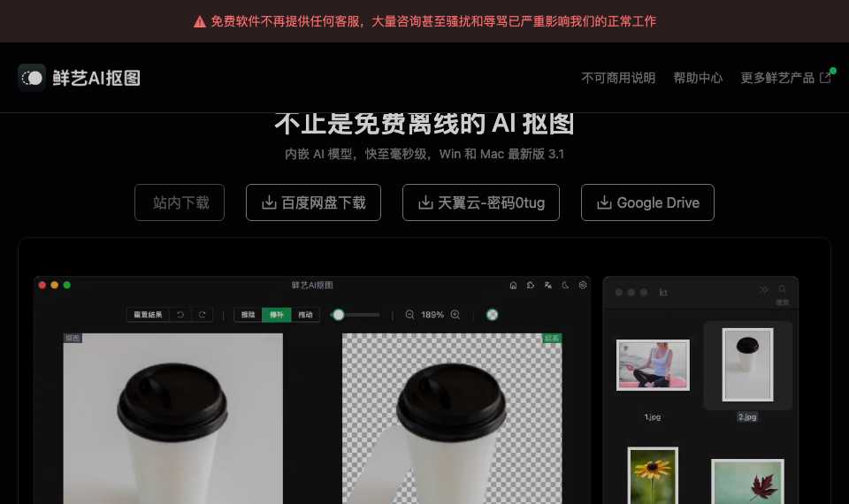The height and width of the screenshot is (504, 849).
Task: Click the round green background swatch button
Action: click(493, 315)
